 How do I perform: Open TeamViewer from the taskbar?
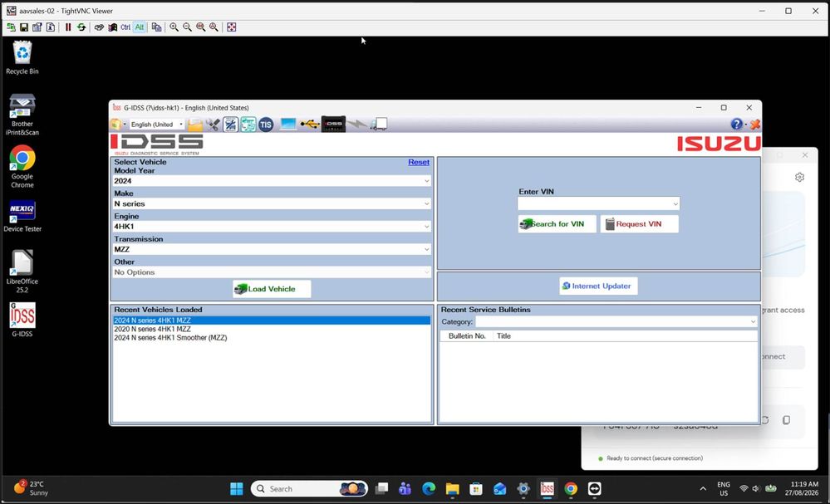point(594,489)
